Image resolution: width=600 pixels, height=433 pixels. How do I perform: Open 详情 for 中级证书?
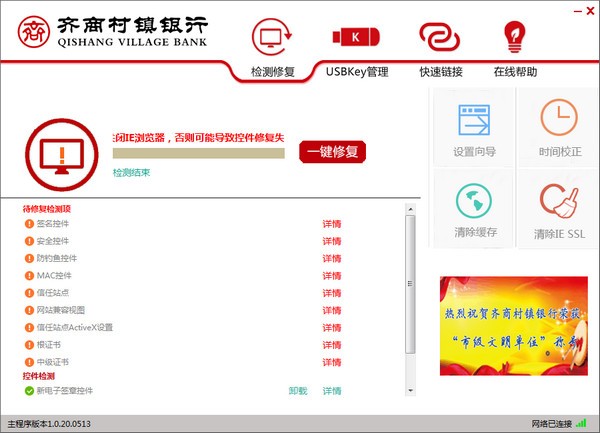tap(331, 362)
